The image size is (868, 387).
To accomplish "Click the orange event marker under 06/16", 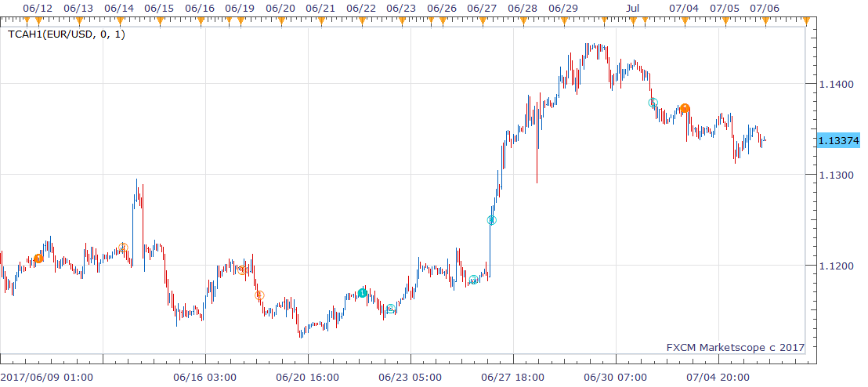I will pyautogui.click(x=201, y=21).
